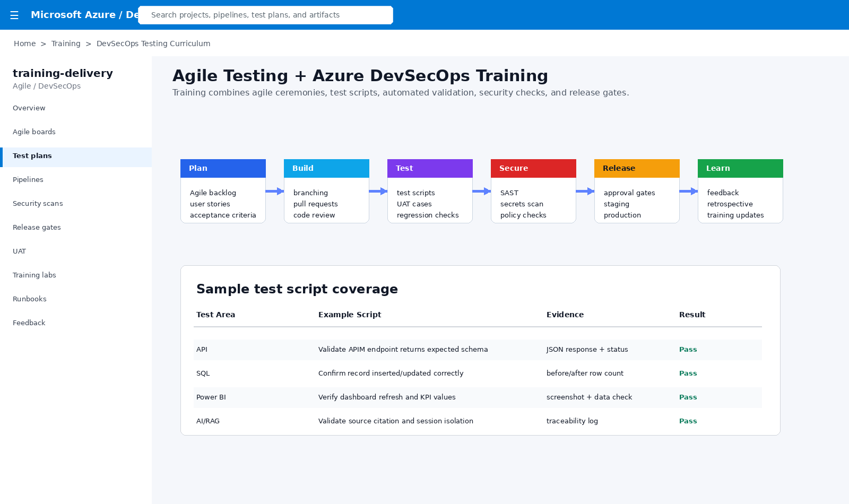Select the orange Release stage header
This screenshot has width=849, height=504.
(x=637, y=168)
